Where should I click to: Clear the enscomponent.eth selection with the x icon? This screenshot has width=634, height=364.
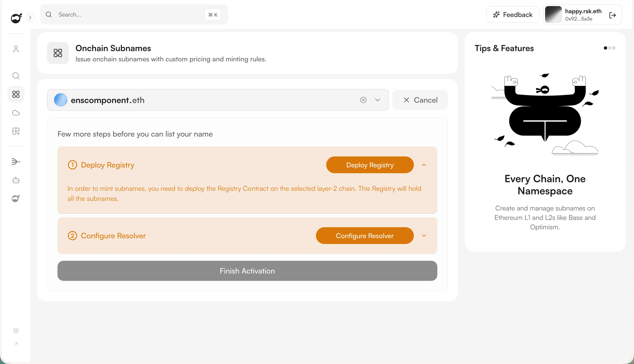coord(363,100)
